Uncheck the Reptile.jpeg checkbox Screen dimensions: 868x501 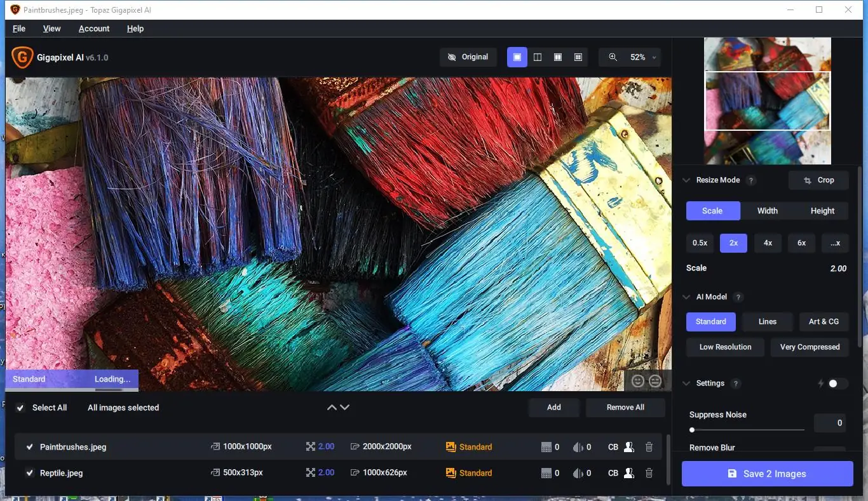30,473
